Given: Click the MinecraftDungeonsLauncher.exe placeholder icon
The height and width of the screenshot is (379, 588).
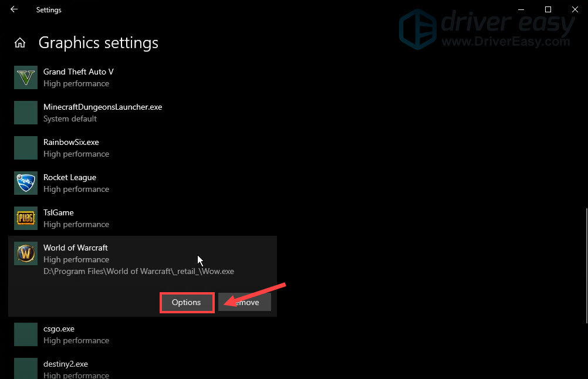Looking at the screenshot, I should tap(25, 113).
